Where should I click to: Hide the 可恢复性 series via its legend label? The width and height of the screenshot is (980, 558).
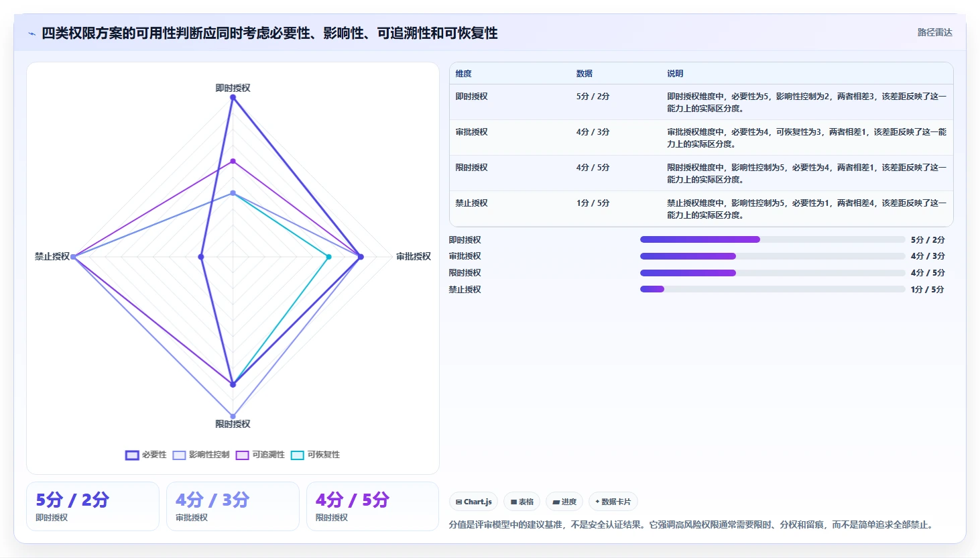coord(323,455)
